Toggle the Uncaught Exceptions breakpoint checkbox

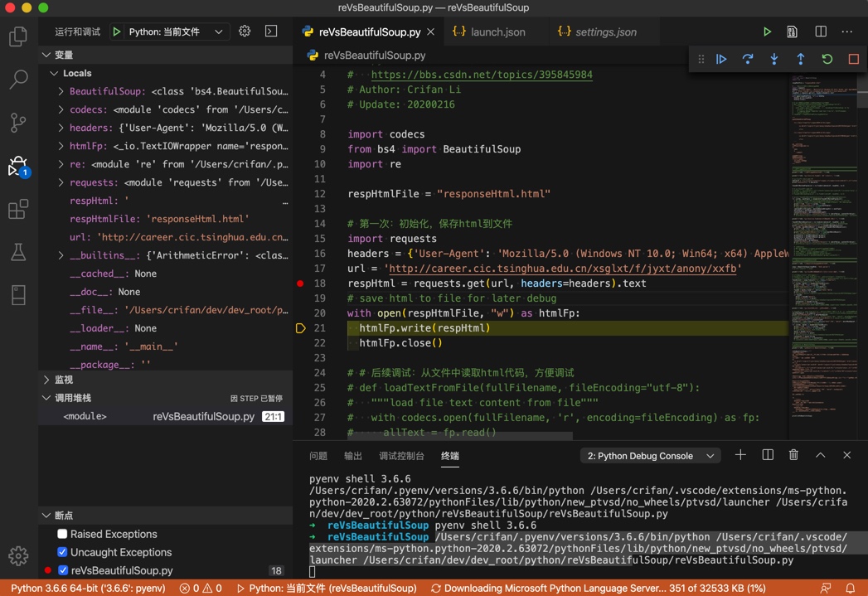point(62,552)
